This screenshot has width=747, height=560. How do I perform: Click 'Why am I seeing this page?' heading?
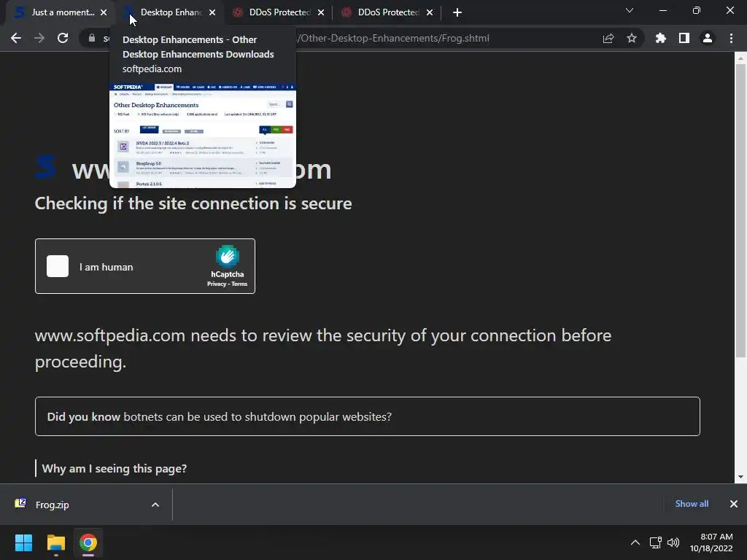115,469
